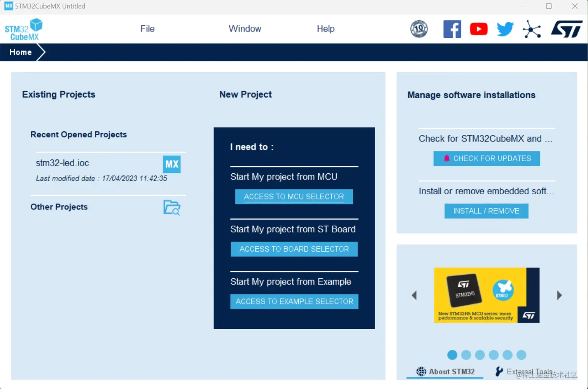The width and height of the screenshot is (588, 389).
Task: Click Install or remove embedded soft... text
Action: point(486,191)
